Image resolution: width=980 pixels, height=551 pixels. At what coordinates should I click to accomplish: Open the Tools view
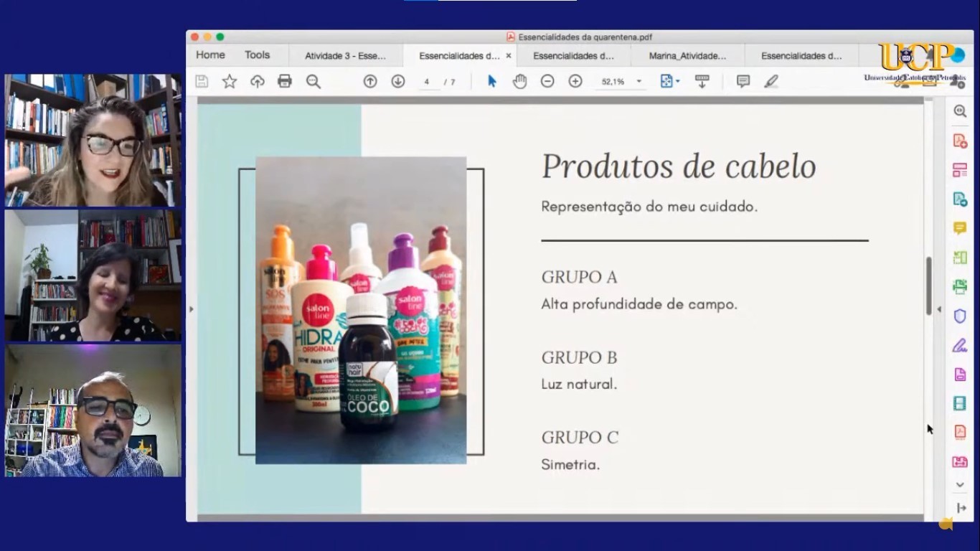[x=257, y=55]
